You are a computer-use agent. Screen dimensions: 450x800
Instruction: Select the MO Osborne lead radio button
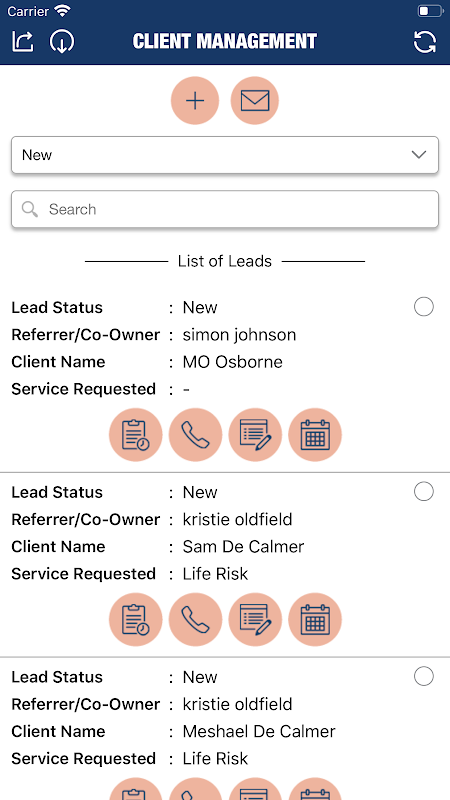coord(423,307)
